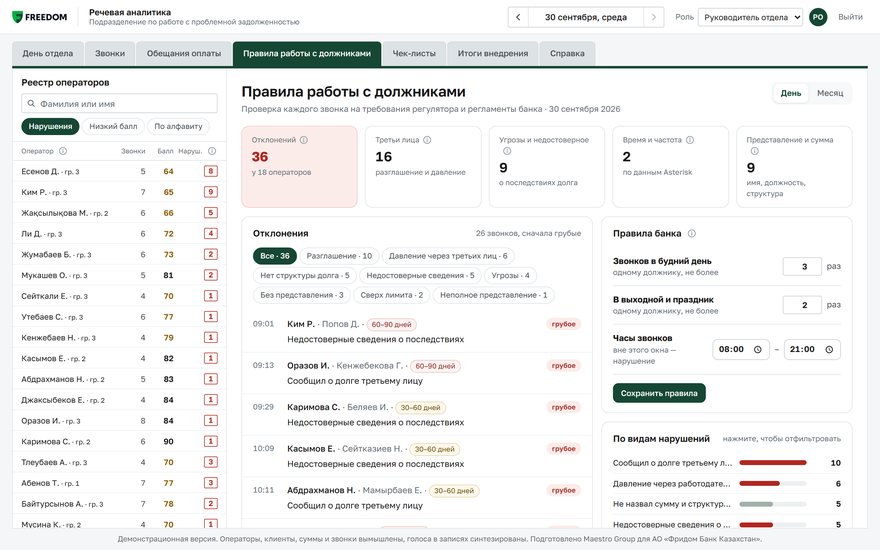This screenshot has width=880, height=550.
Task: Open the PO user avatar
Action: pos(818,17)
